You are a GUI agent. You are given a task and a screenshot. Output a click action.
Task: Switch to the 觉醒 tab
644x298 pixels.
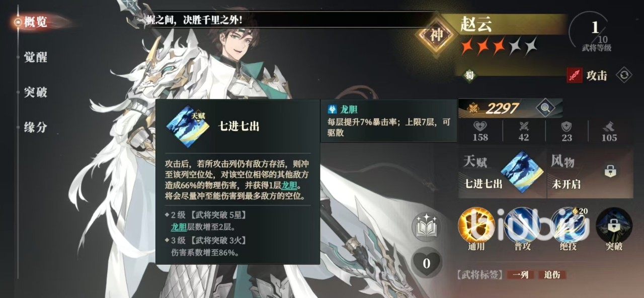point(35,57)
